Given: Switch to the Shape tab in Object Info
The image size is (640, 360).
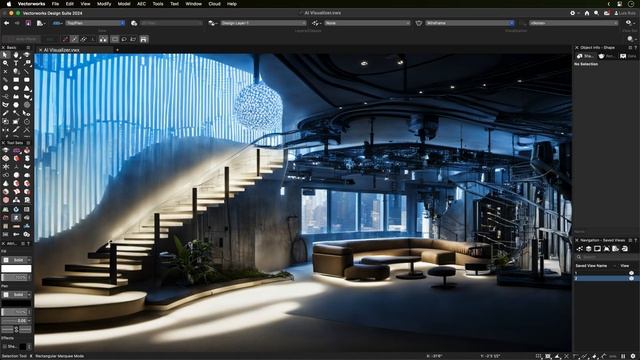Looking at the screenshot, I should pos(585,56).
